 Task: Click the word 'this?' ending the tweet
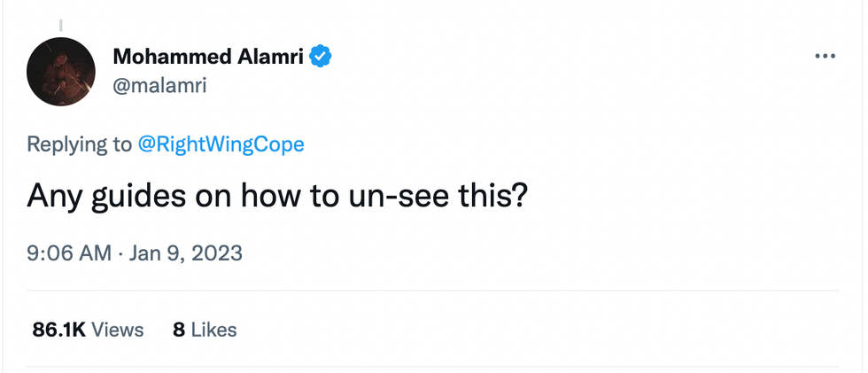click(496, 195)
